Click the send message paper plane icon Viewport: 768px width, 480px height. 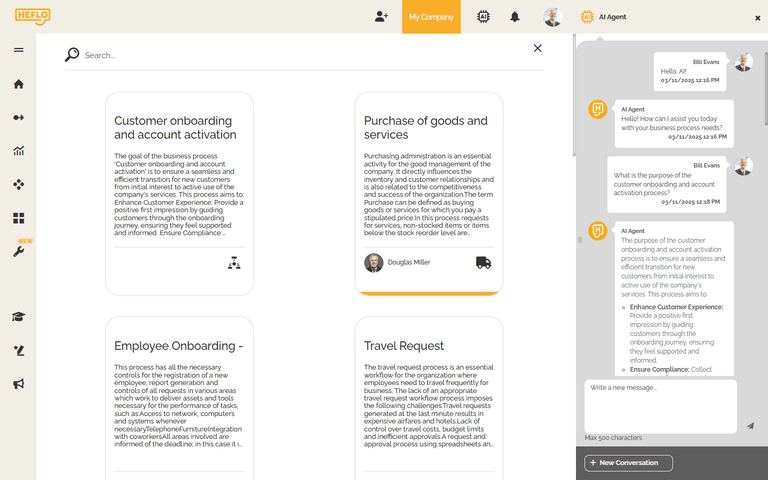(750, 425)
